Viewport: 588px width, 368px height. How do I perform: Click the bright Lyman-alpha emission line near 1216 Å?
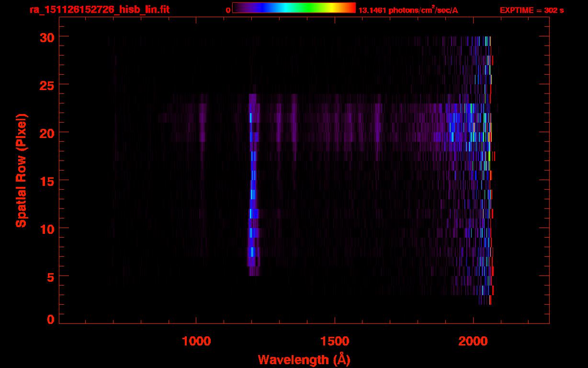pos(253,185)
